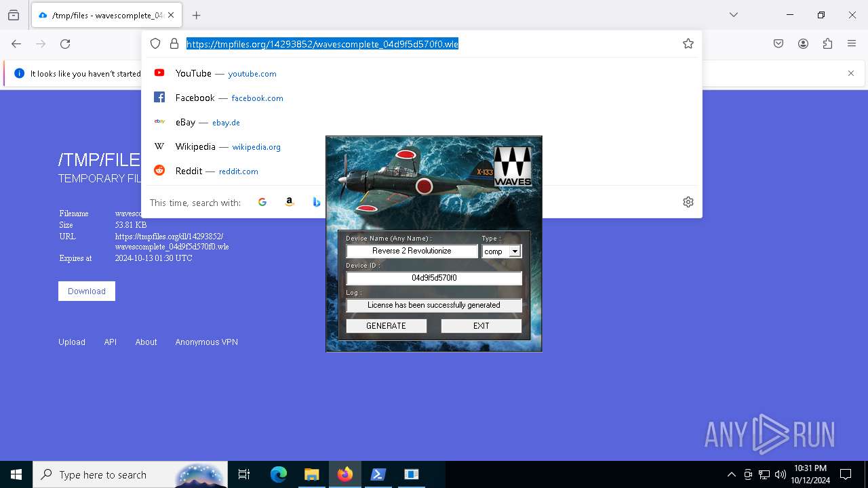868x488 pixels.
Task: Click the clock showing 10:31 PM
Action: click(x=810, y=474)
